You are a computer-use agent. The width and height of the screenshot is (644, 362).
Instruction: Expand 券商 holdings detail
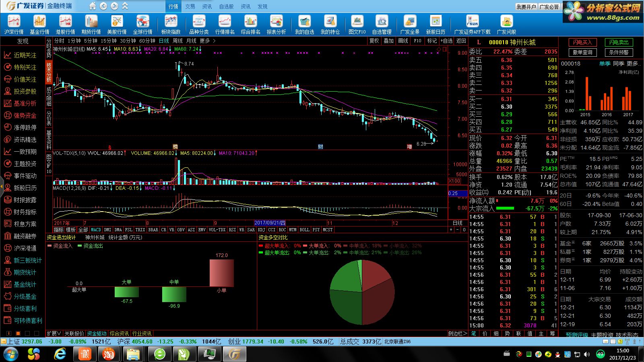click(x=567, y=260)
